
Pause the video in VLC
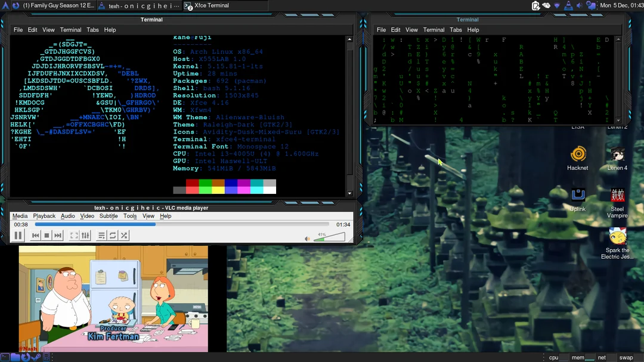(x=18, y=235)
